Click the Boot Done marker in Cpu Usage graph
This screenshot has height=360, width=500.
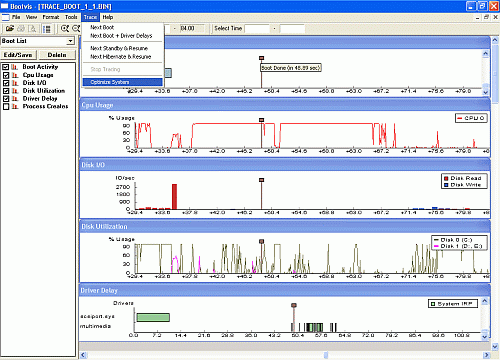point(261,120)
